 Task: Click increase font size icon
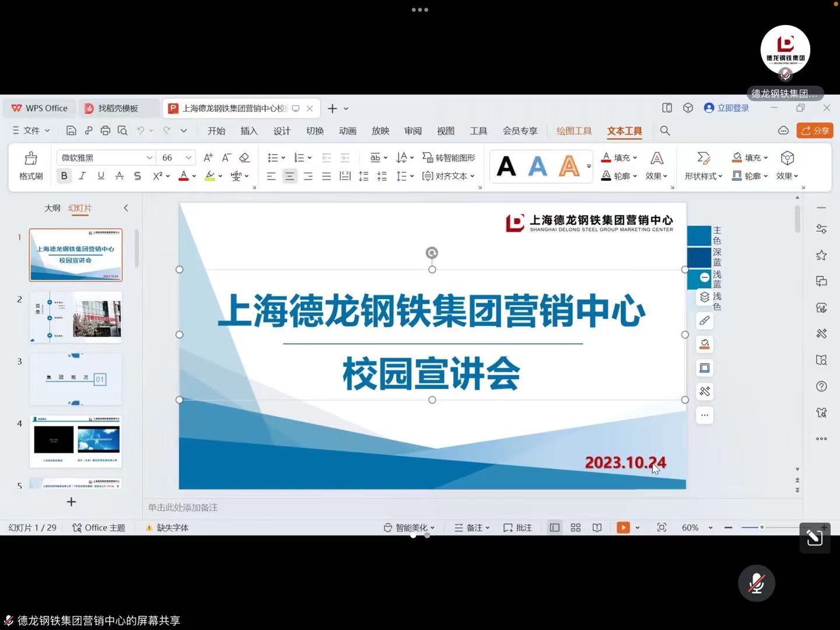point(208,157)
